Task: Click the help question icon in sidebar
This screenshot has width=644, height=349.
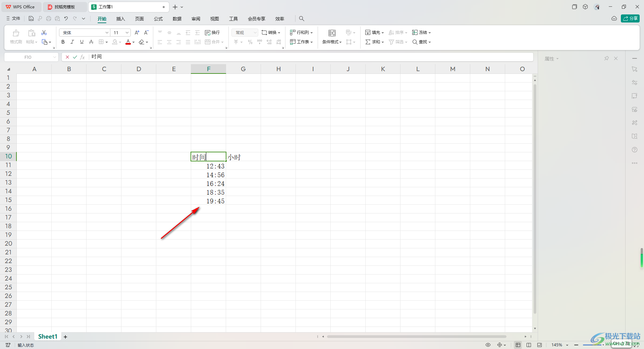Action: pyautogui.click(x=635, y=150)
